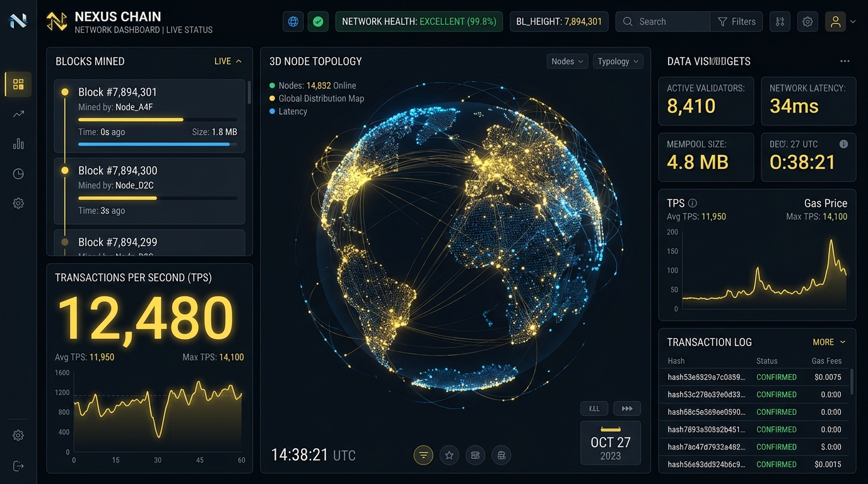Click the user profile avatar icon
868x484 pixels.
(835, 21)
